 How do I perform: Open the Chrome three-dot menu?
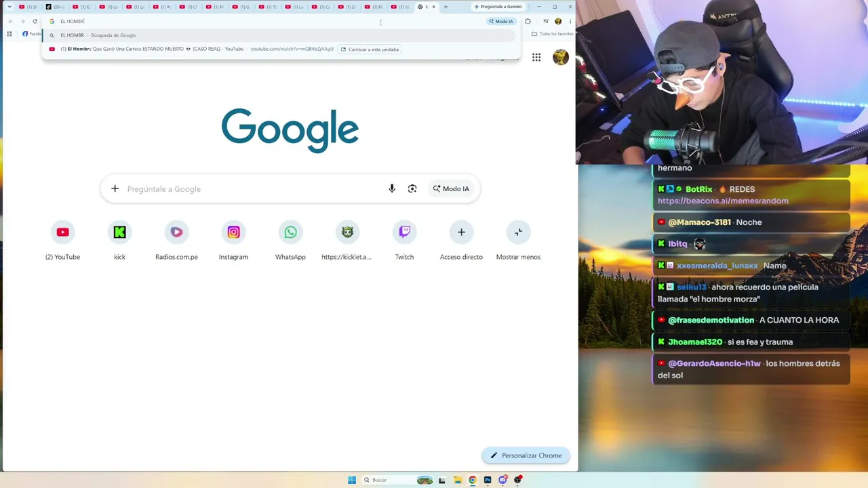coord(570,21)
